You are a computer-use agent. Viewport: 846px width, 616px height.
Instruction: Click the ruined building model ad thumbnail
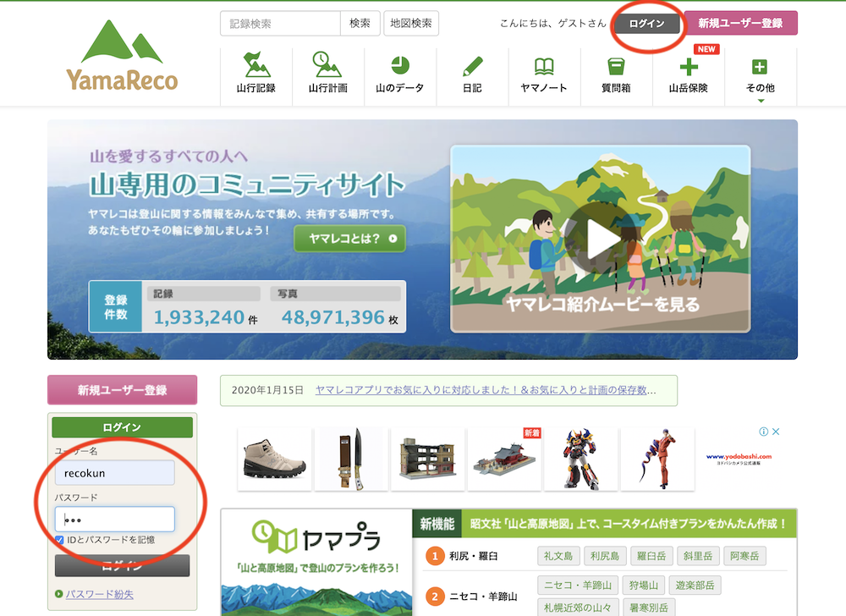(x=427, y=459)
